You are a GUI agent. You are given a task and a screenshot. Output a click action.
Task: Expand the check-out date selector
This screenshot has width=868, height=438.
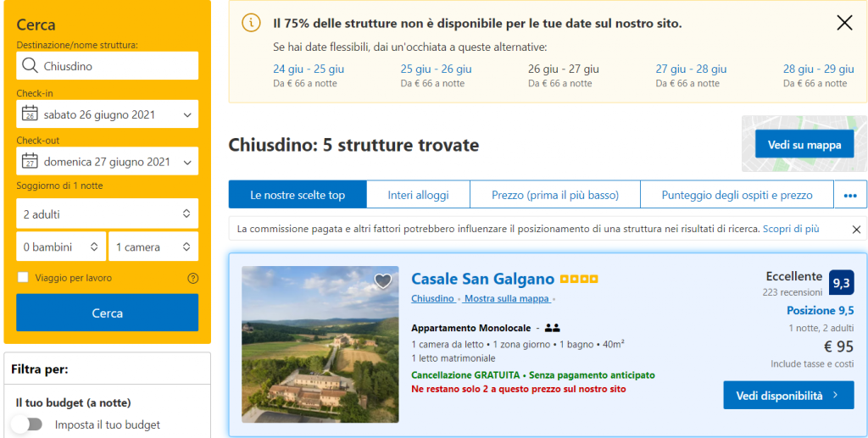coord(107,162)
